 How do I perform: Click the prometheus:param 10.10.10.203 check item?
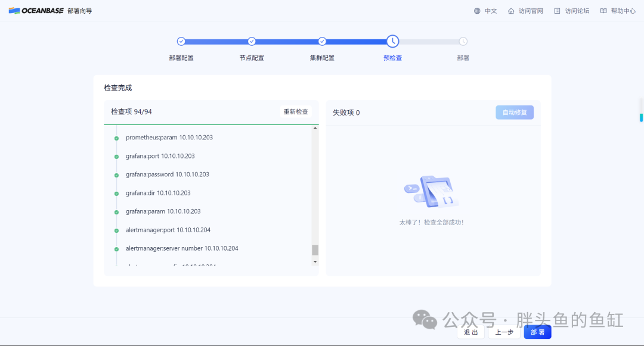click(x=169, y=138)
